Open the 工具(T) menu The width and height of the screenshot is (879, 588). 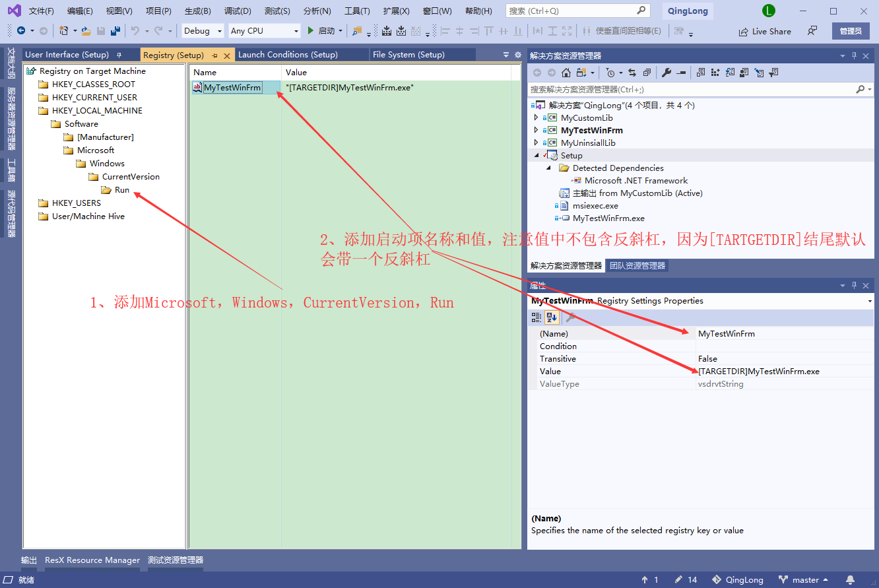[357, 11]
